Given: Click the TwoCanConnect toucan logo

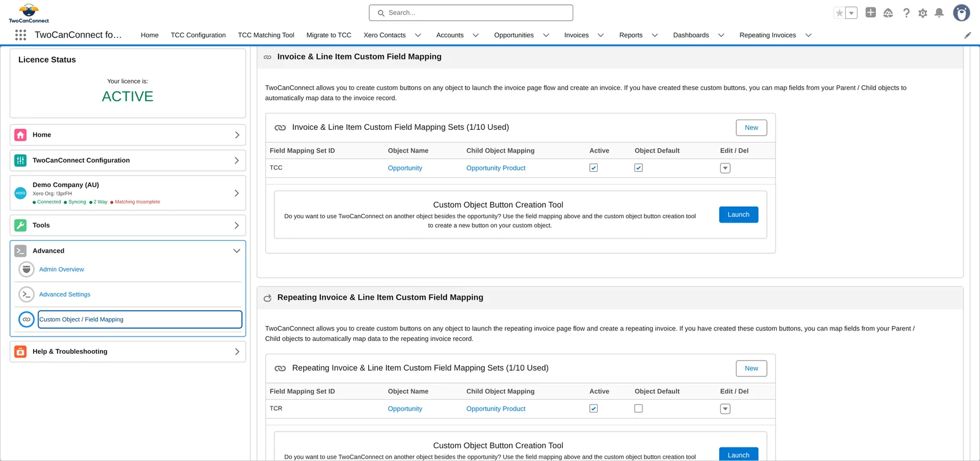Looking at the screenshot, I should click(29, 13).
